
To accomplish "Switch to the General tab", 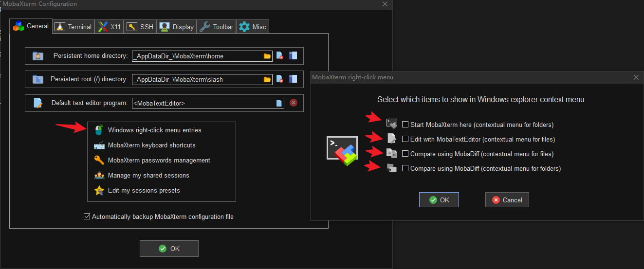I will pyautogui.click(x=31, y=26).
